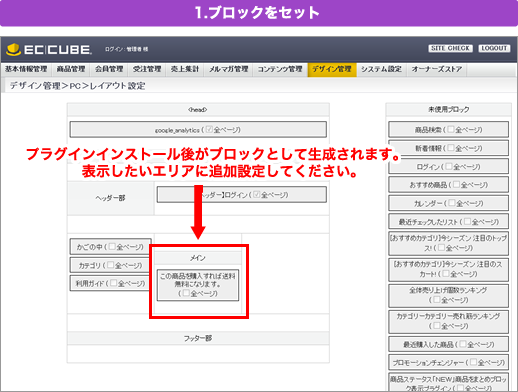The height and width of the screenshot is (392, 518).
Task: Select the 全体売り上げ個数ランキング block
Action: click(448, 295)
